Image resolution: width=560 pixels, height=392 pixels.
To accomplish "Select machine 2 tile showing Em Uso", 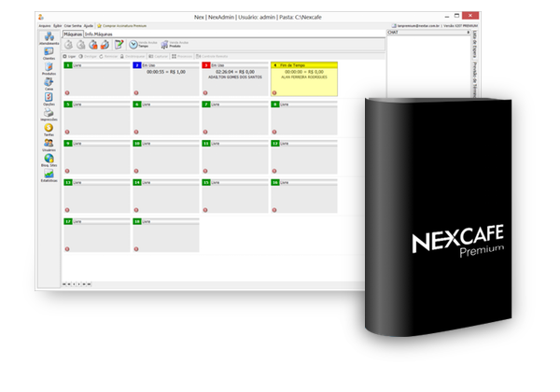I will click(166, 80).
